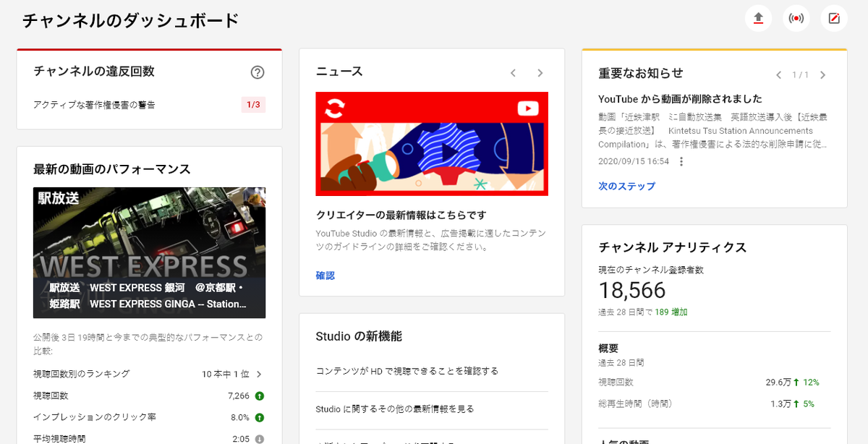
Task: Open the create post pencil icon
Action: [834, 18]
